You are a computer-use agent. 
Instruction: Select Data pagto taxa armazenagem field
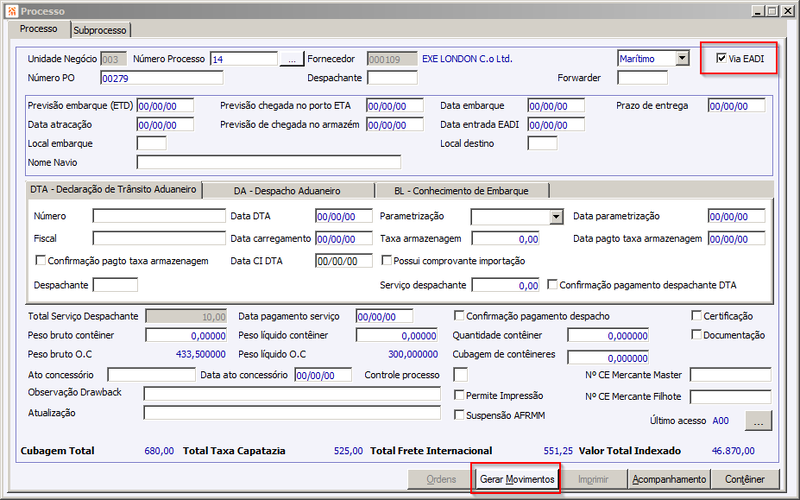[737, 239]
